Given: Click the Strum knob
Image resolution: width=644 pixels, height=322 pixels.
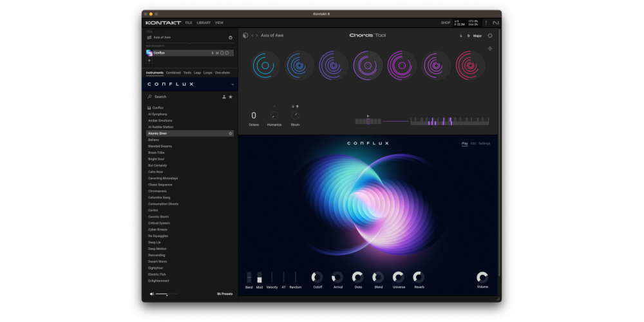Looking at the screenshot, I should point(295,116).
